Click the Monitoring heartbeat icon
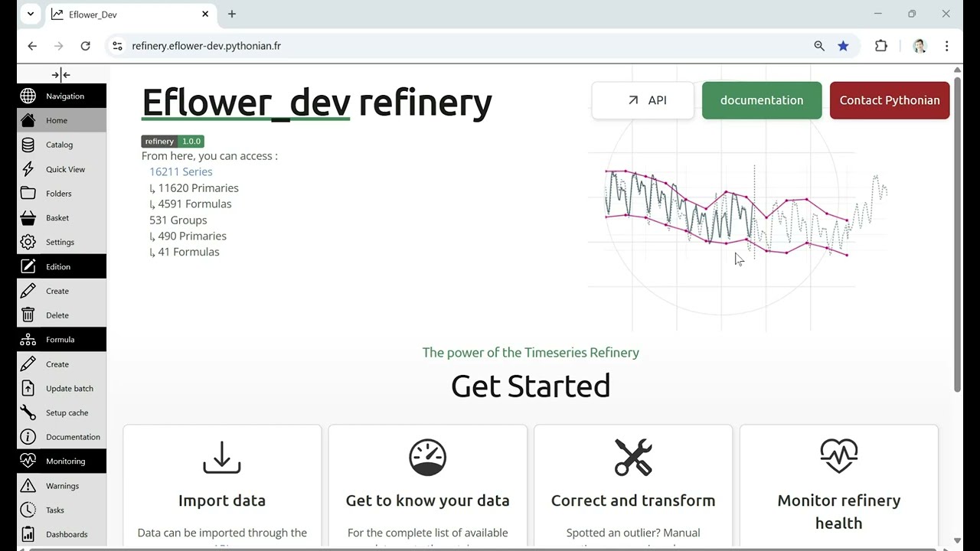The width and height of the screenshot is (980, 551). [x=28, y=461]
